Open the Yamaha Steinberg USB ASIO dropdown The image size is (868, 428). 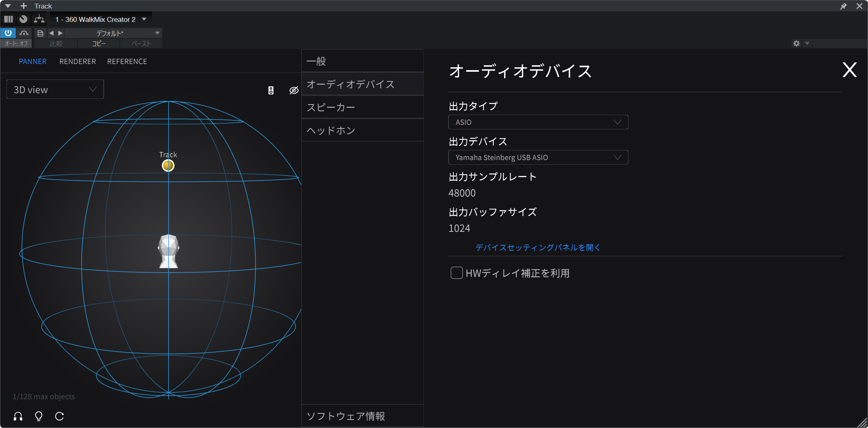tap(538, 157)
